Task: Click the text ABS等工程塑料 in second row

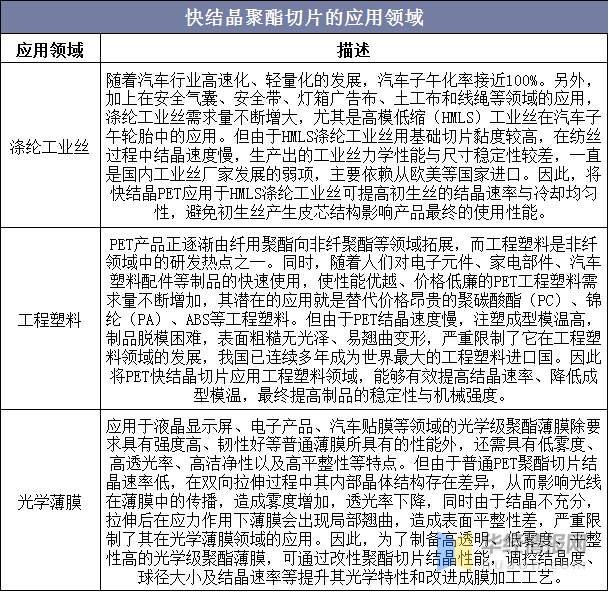Action: click(x=241, y=320)
